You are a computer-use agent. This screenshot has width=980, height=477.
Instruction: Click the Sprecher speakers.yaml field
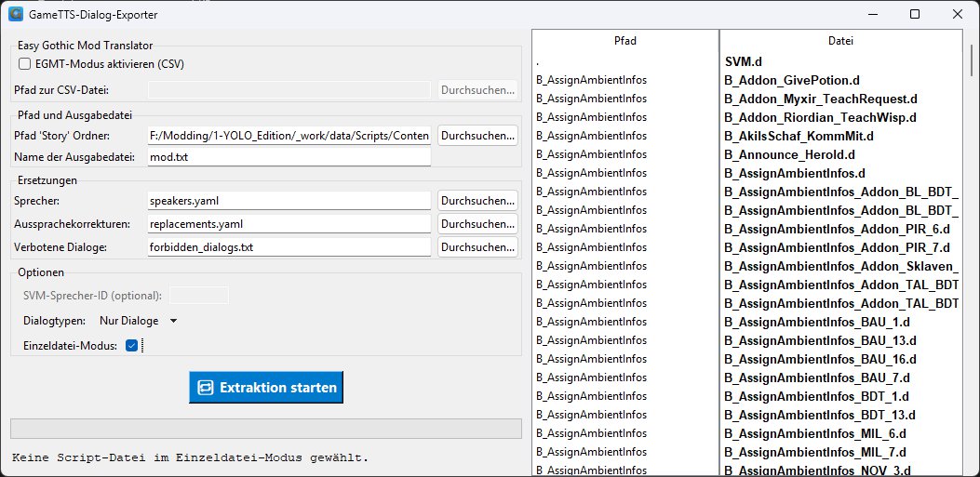289,200
